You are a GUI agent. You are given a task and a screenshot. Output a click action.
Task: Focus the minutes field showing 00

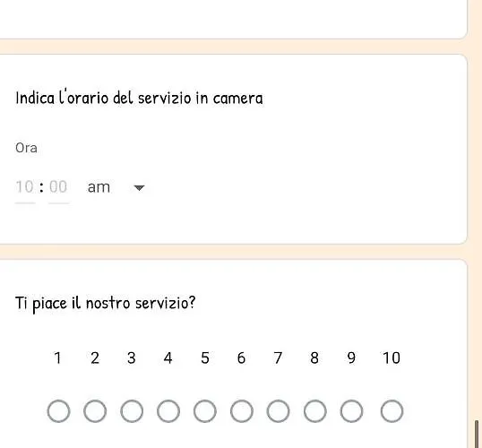point(58,188)
